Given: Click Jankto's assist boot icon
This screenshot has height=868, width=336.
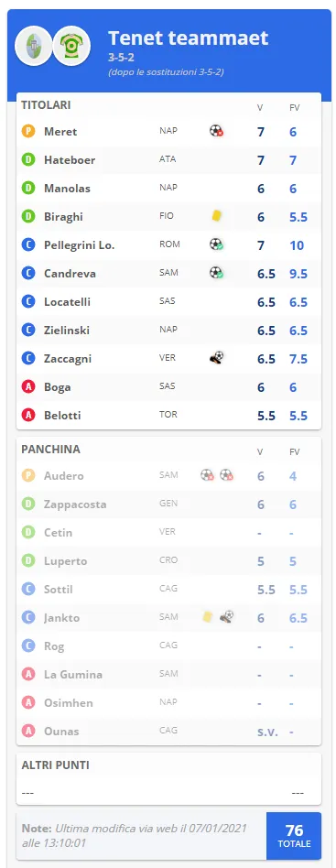Looking at the screenshot, I should click(x=226, y=617).
